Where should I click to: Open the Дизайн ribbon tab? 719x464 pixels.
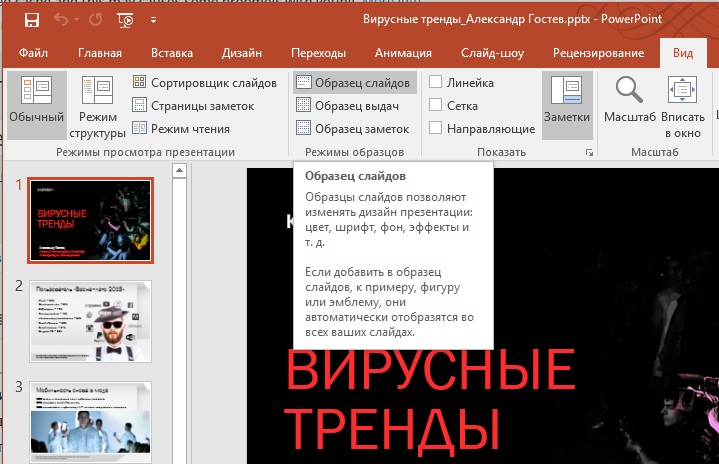(242, 53)
